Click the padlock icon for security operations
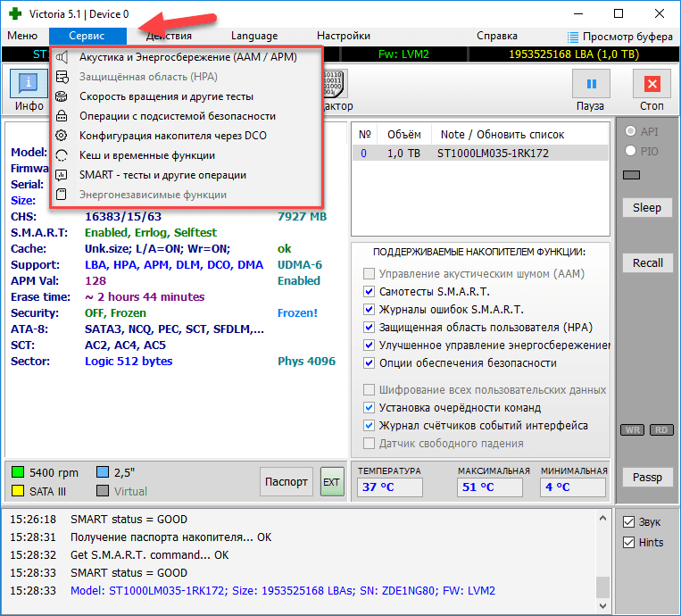681x616 pixels. 62,116
